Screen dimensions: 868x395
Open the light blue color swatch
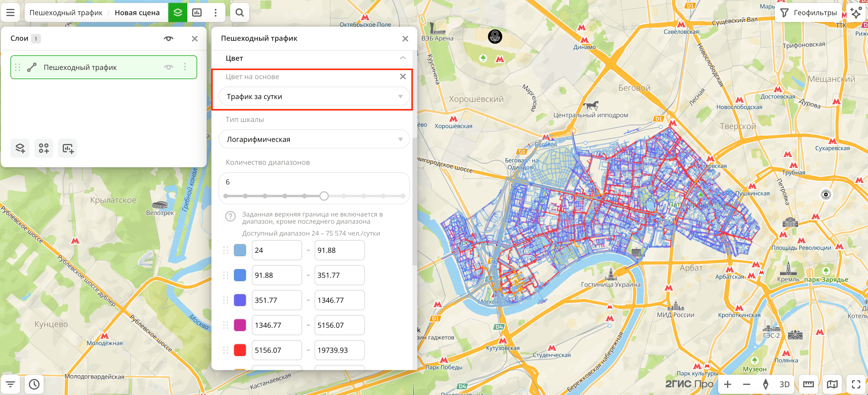pos(240,250)
